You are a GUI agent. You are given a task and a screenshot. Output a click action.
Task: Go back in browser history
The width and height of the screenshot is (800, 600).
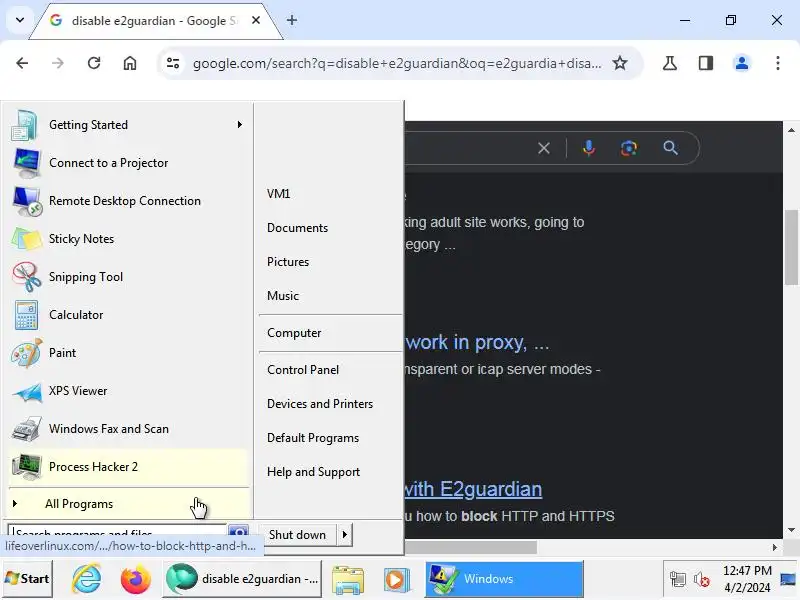(x=22, y=63)
